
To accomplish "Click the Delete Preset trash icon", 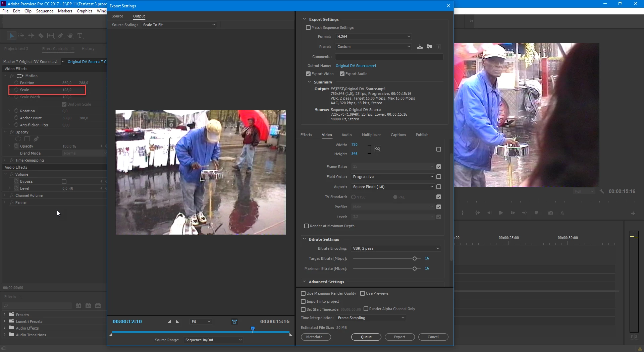I will coord(438,47).
